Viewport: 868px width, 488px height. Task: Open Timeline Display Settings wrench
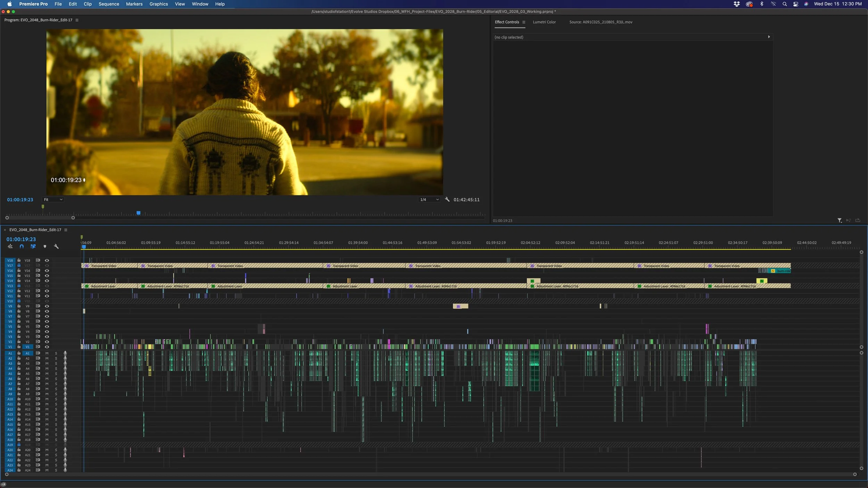[x=56, y=246]
